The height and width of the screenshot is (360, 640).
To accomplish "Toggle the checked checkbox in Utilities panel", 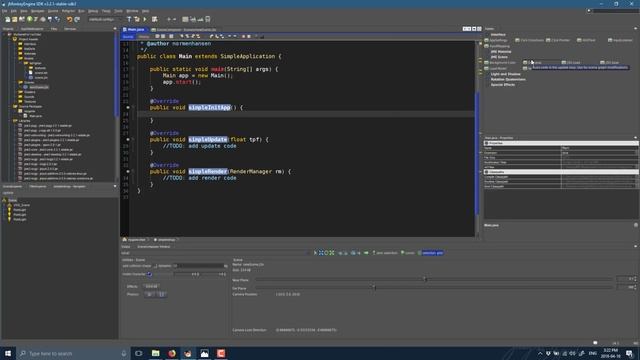I will pyautogui.click(x=149, y=274).
